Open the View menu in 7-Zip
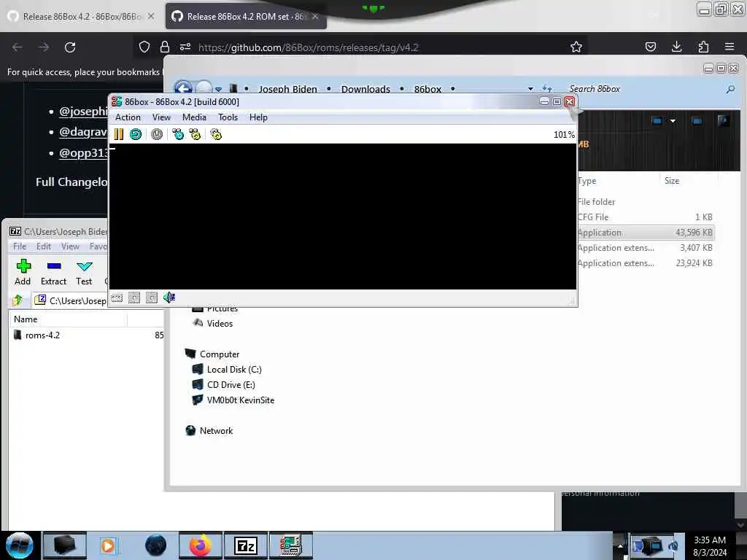 pyautogui.click(x=70, y=246)
